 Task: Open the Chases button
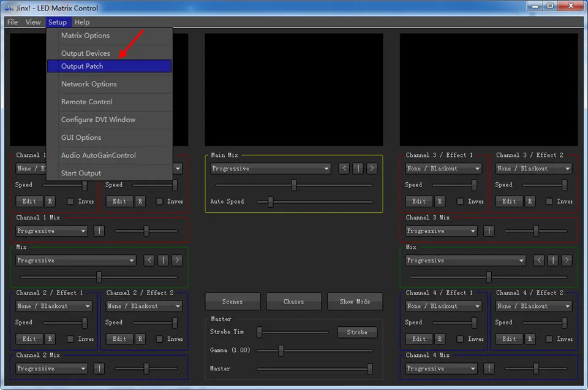pos(293,302)
